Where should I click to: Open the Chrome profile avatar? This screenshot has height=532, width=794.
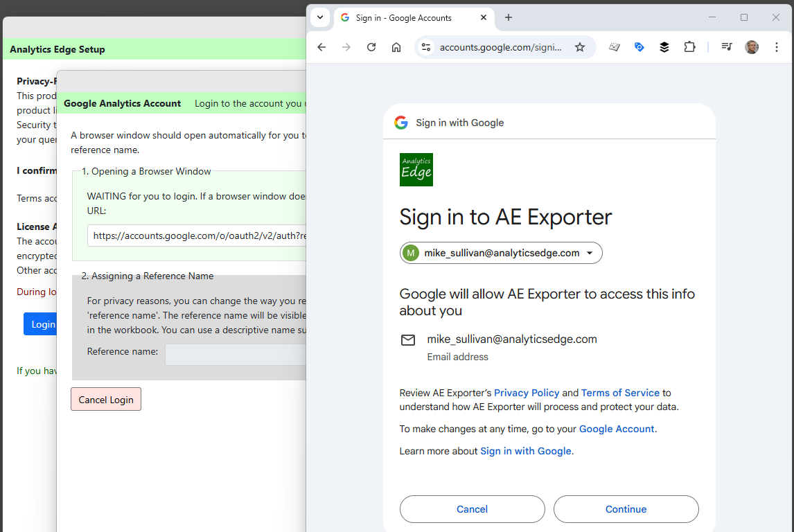(752, 47)
